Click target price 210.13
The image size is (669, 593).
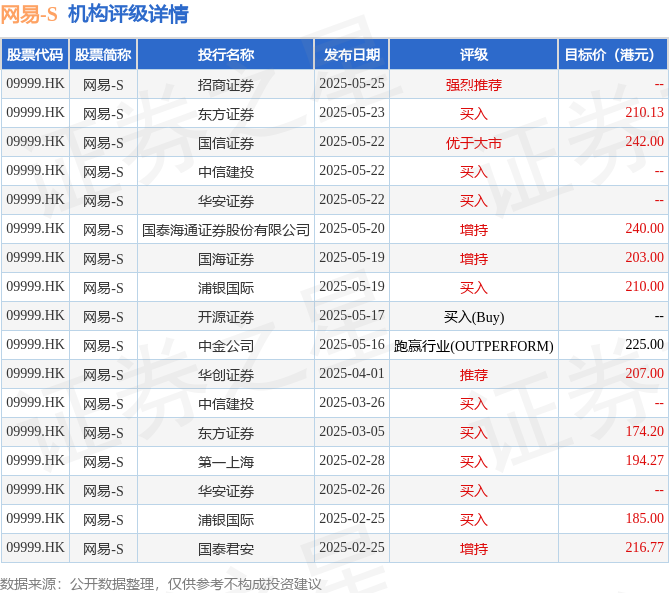click(644, 113)
